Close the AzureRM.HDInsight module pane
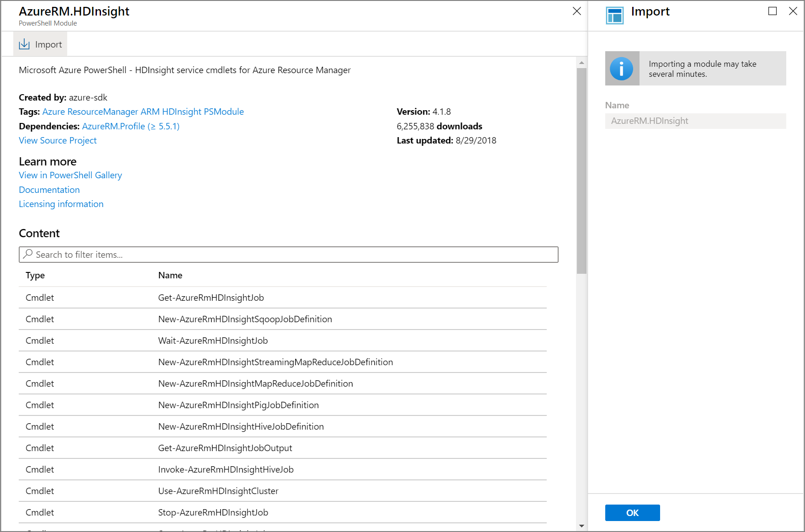The height and width of the screenshot is (532, 805). (576, 11)
